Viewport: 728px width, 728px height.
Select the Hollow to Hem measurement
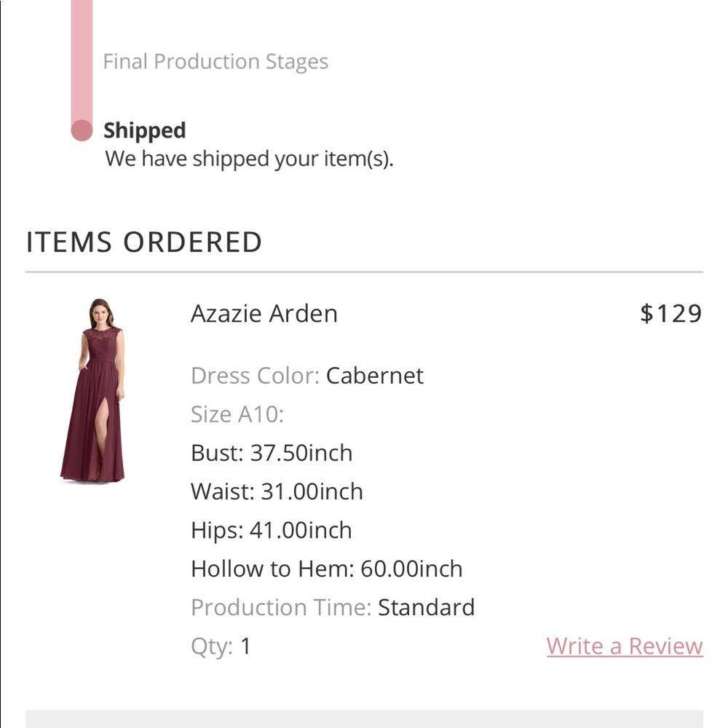[326, 568]
